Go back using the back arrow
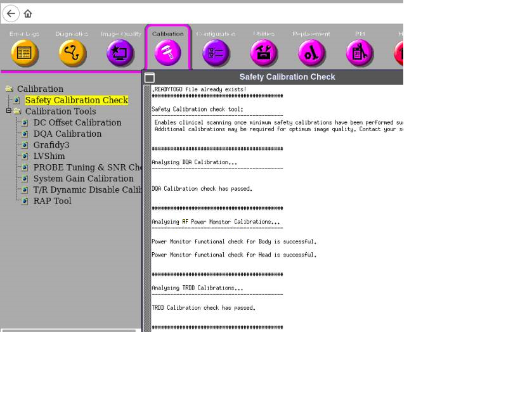The image size is (532, 403). [x=11, y=13]
